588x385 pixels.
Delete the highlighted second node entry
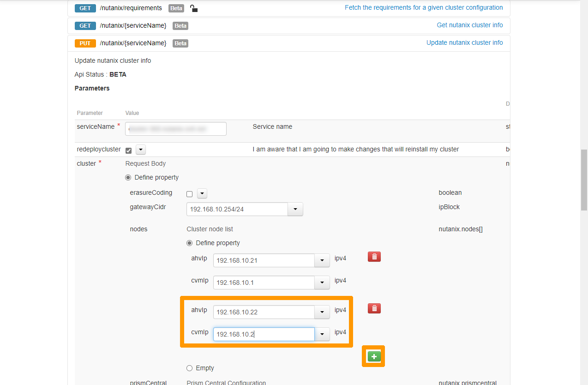(x=374, y=308)
